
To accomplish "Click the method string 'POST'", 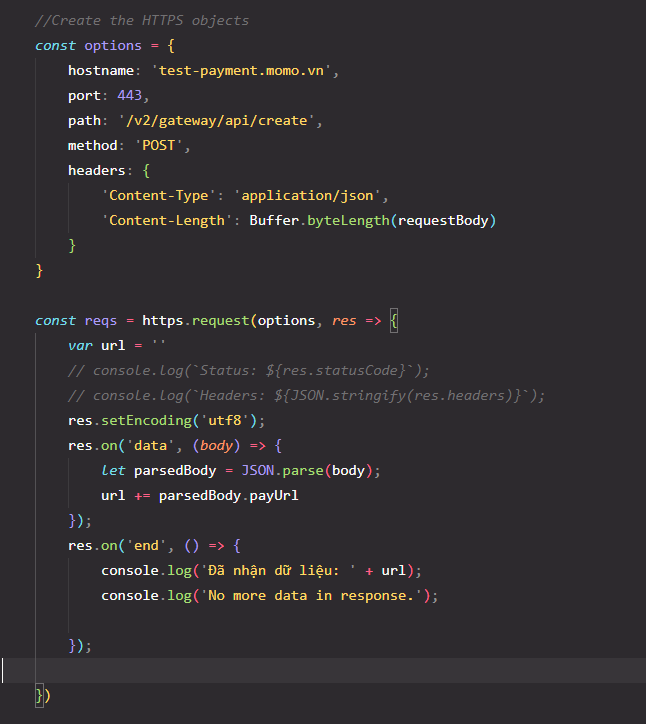I will coord(158,145).
